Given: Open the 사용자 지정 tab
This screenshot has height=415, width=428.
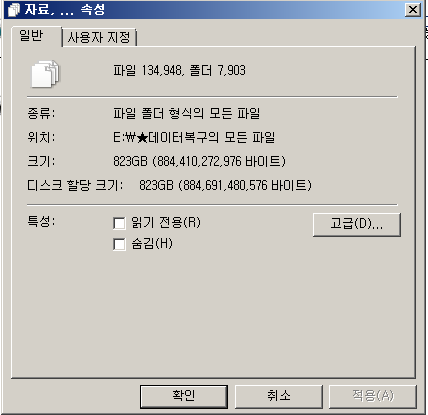Looking at the screenshot, I should click(x=99, y=37).
